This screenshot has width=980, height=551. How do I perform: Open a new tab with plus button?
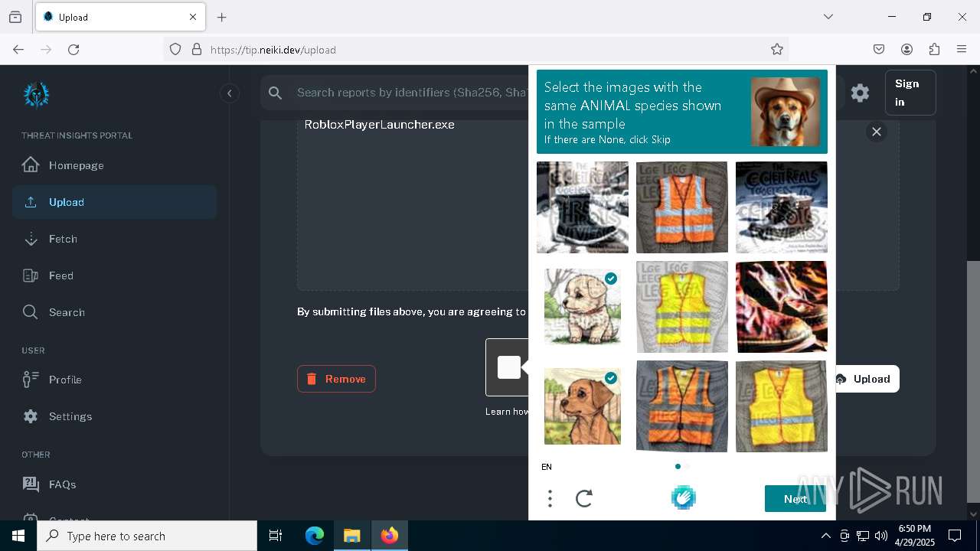point(222,17)
